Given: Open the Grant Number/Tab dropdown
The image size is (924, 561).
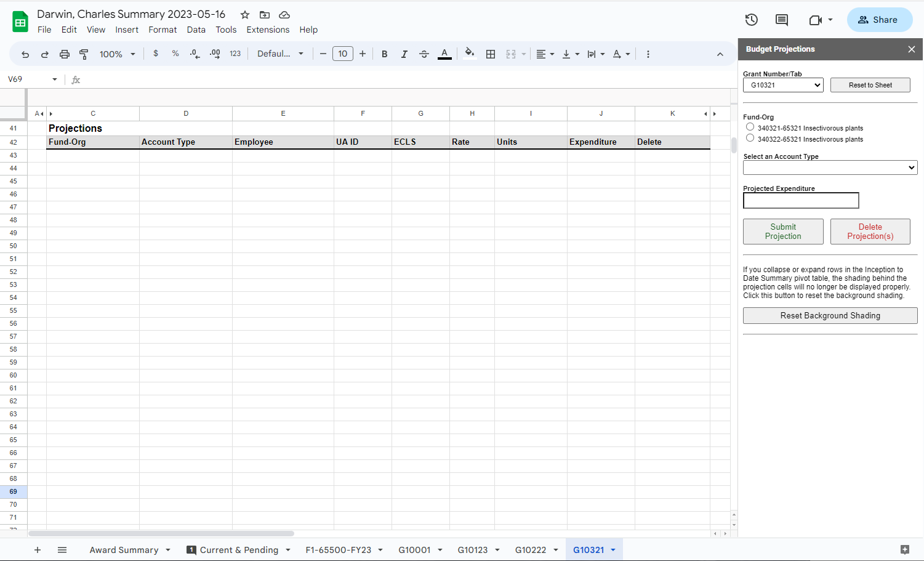Looking at the screenshot, I should tap(783, 85).
